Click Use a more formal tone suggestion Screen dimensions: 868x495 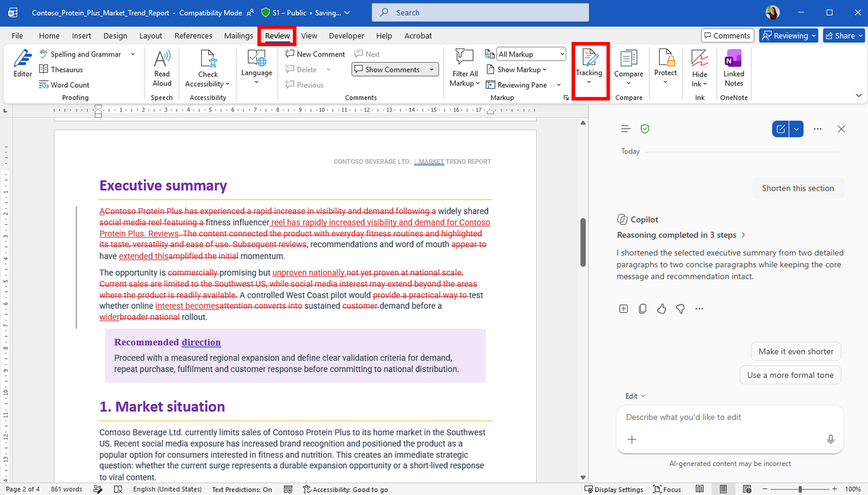point(790,375)
